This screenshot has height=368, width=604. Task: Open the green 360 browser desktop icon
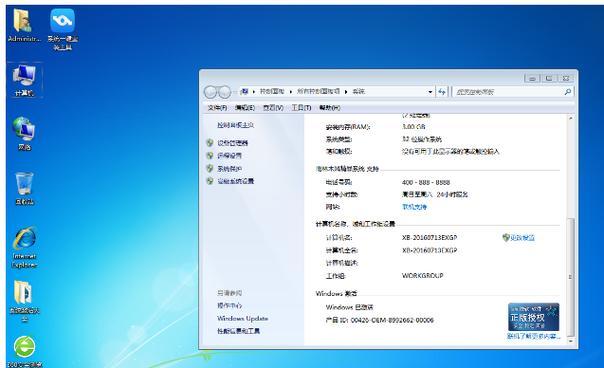click(x=25, y=351)
